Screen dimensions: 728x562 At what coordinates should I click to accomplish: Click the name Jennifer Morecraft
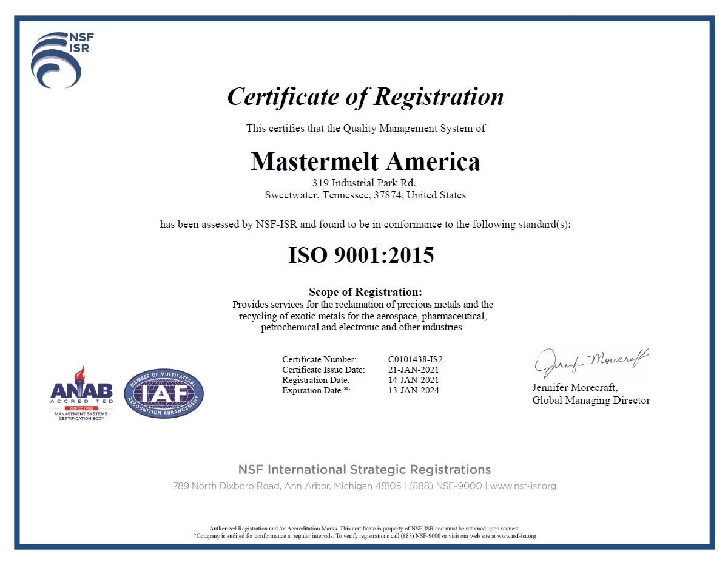pyautogui.click(x=575, y=388)
